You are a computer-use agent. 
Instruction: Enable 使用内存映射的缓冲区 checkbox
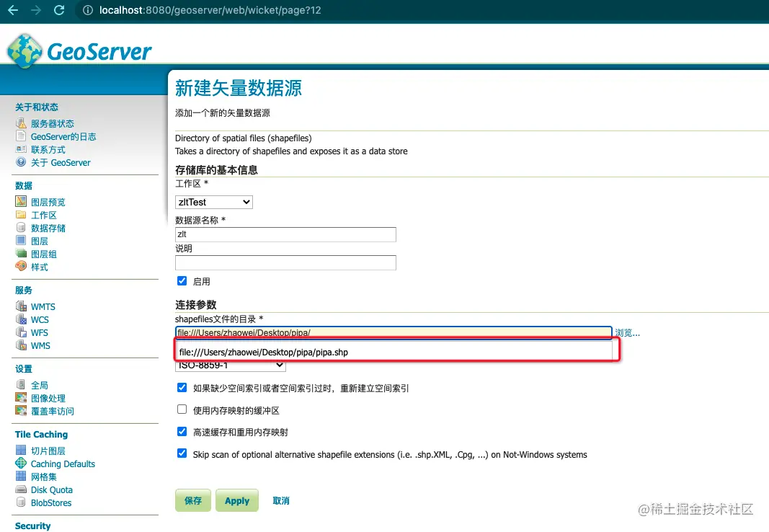pyautogui.click(x=182, y=409)
